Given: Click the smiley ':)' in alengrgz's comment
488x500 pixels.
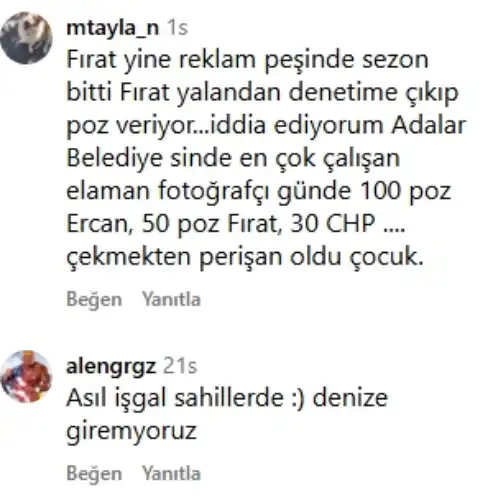Looking at the screenshot, I should (298, 399).
